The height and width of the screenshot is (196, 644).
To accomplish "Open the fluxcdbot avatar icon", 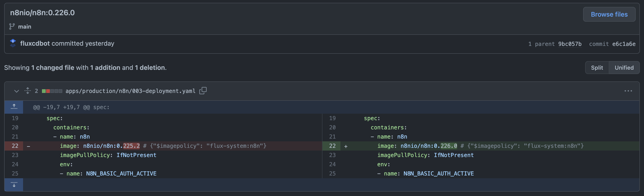I will (13, 43).
